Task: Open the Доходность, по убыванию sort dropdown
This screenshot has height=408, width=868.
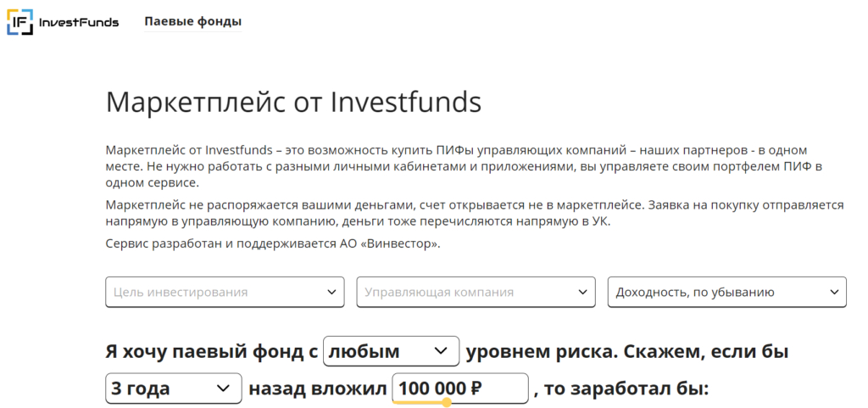Action: point(715,292)
